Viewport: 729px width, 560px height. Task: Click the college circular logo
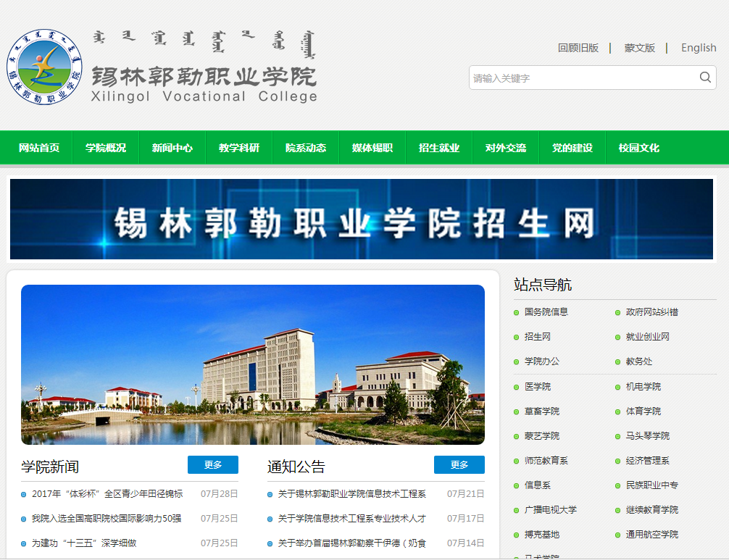tap(43, 67)
